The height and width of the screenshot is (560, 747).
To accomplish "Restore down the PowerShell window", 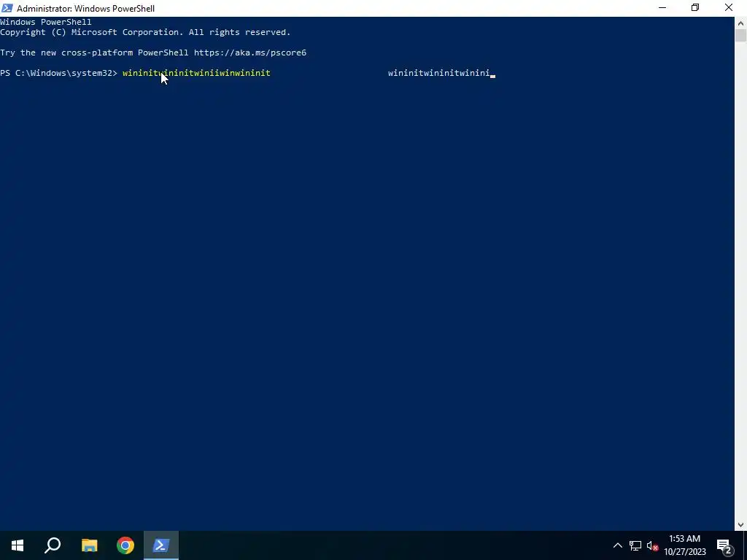I will coord(695,7).
